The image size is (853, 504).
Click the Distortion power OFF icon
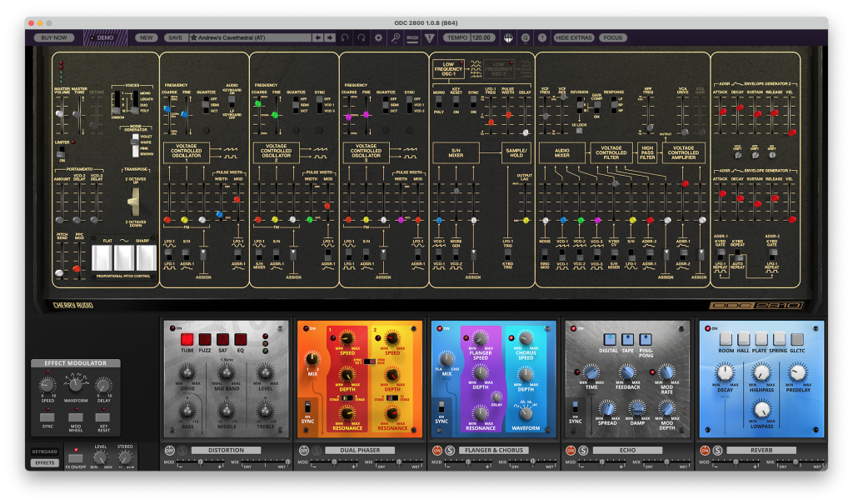pos(170,450)
